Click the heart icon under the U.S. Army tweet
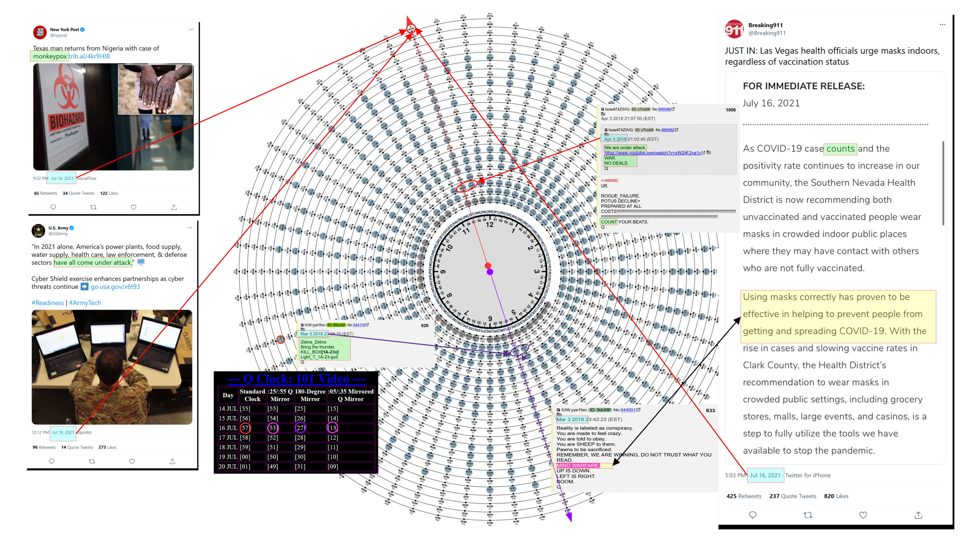980x539 pixels. 132,461
